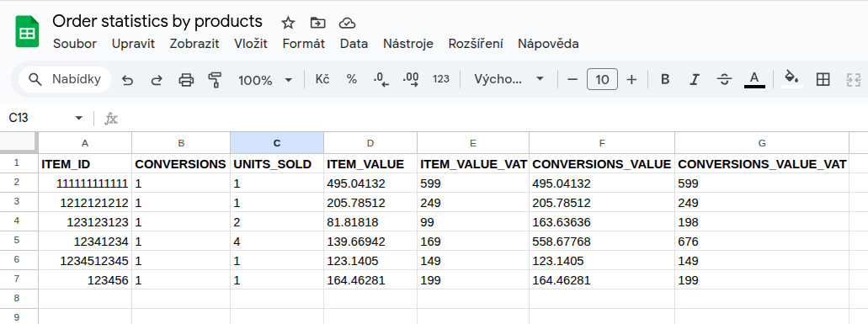This screenshot has height=324, width=868.
Task: Click the select-all corner box
Action: pyautogui.click(x=19, y=143)
